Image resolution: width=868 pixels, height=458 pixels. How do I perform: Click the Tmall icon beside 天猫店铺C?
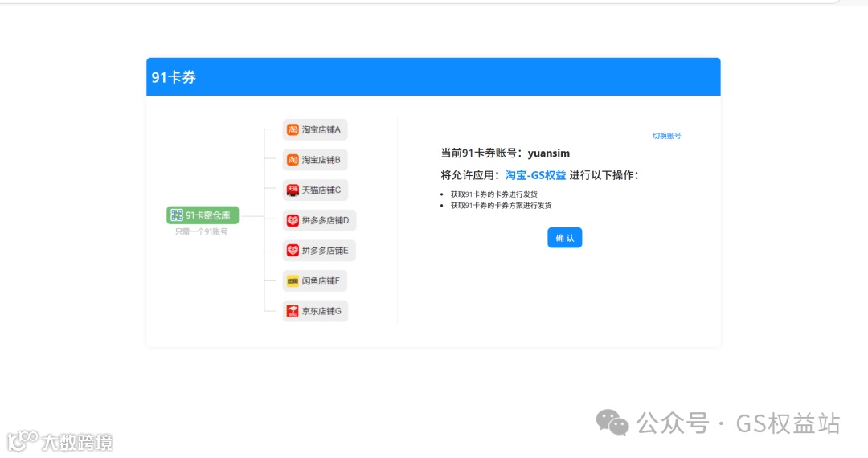(x=293, y=190)
